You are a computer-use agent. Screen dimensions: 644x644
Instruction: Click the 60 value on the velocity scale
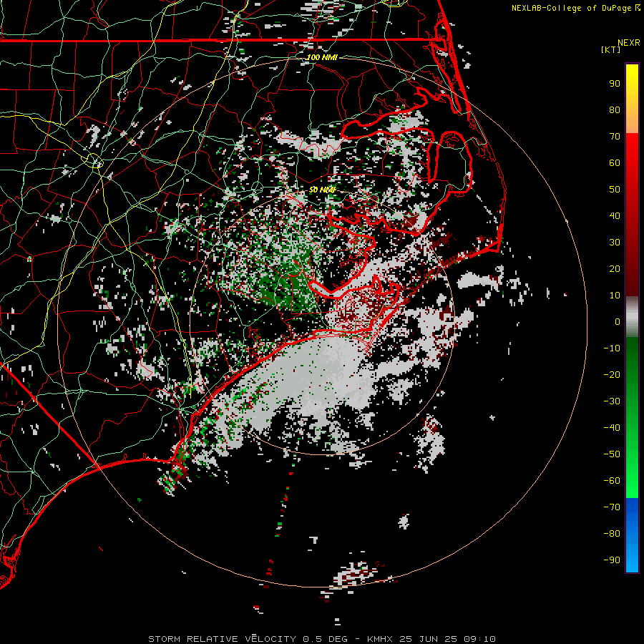615,163
